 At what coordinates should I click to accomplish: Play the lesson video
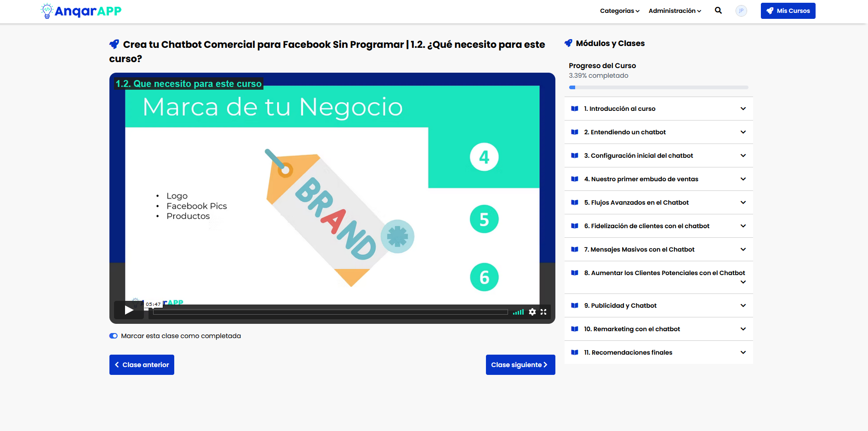129,310
